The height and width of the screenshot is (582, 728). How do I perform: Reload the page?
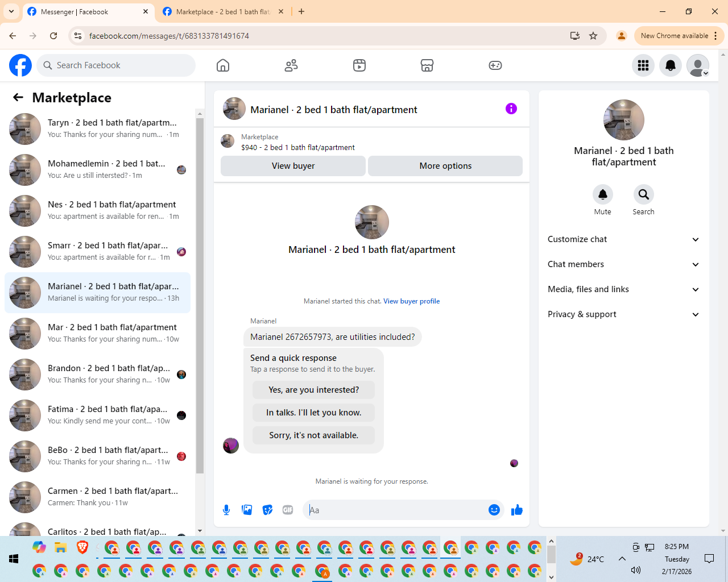[53, 36]
